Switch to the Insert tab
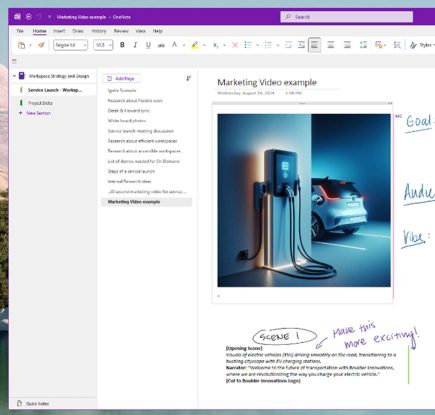This screenshot has height=415, width=435. pos(59,31)
